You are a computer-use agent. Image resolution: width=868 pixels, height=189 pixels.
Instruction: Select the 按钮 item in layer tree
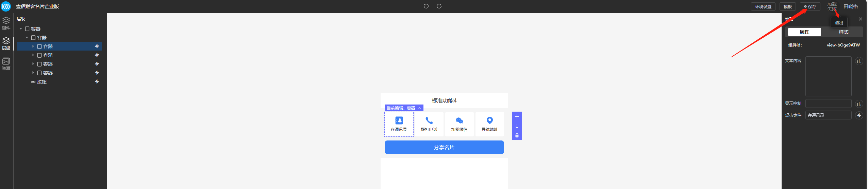[42, 82]
